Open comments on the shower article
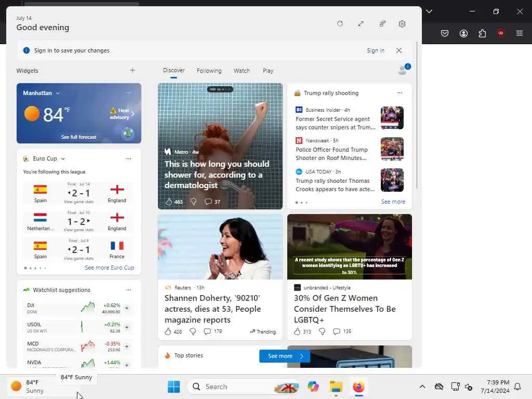The width and height of the screenshot is (532, 399). pos(212,202)
